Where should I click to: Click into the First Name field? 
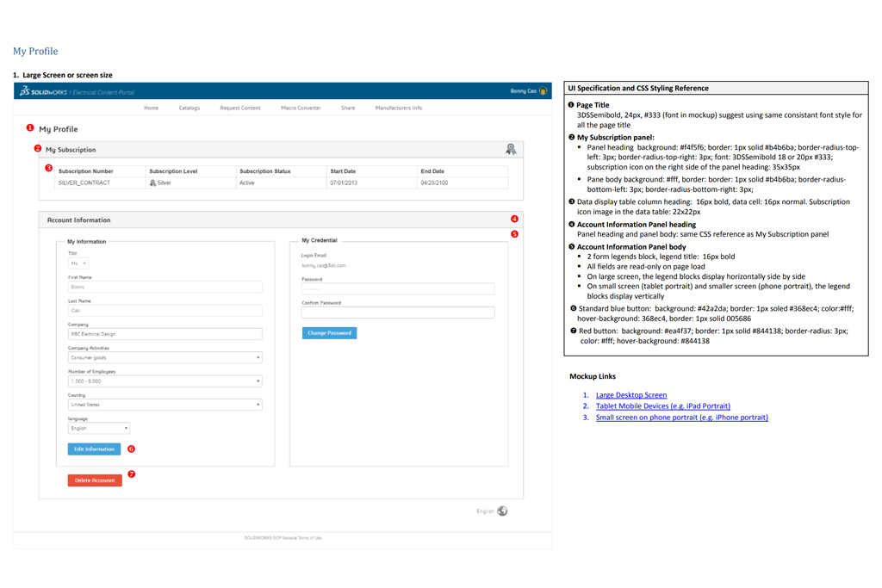165,287
